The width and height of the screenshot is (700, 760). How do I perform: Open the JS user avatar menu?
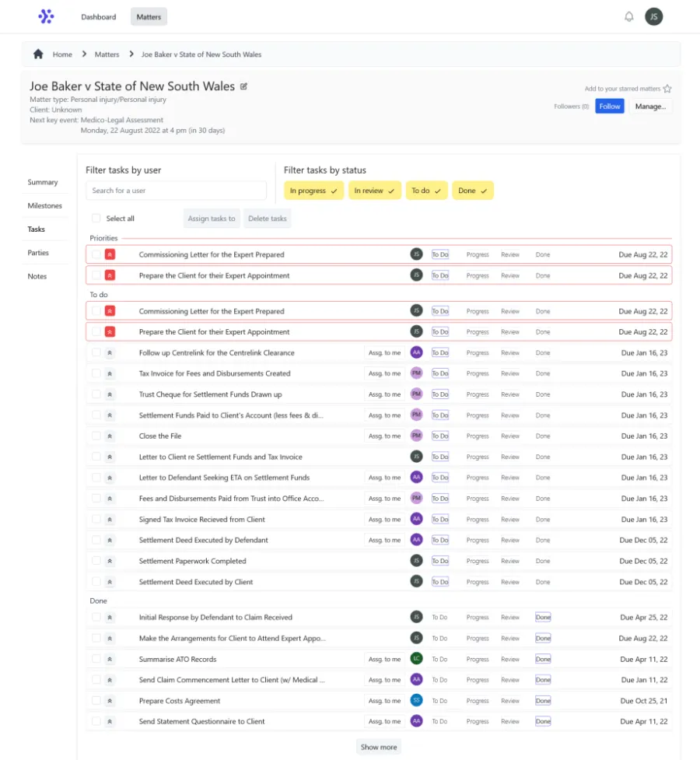click(x=653, y=16)
